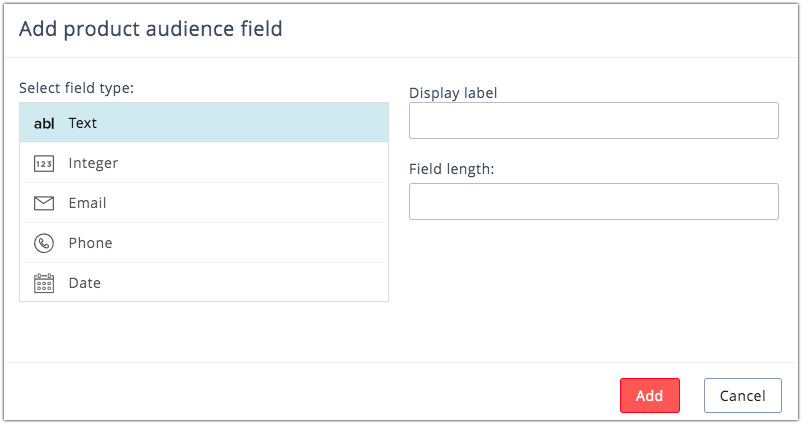Click the envelope email icon
This screenshot has width=802, height=424.
tap(44, 203)
